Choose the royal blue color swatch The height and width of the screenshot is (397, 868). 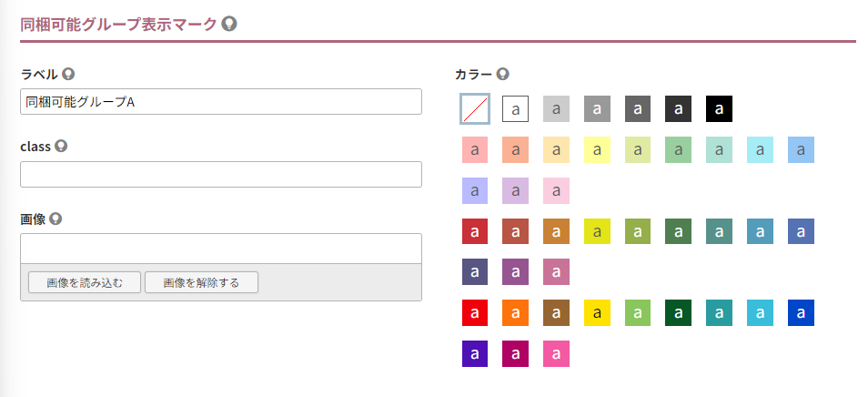pos(801,313)
